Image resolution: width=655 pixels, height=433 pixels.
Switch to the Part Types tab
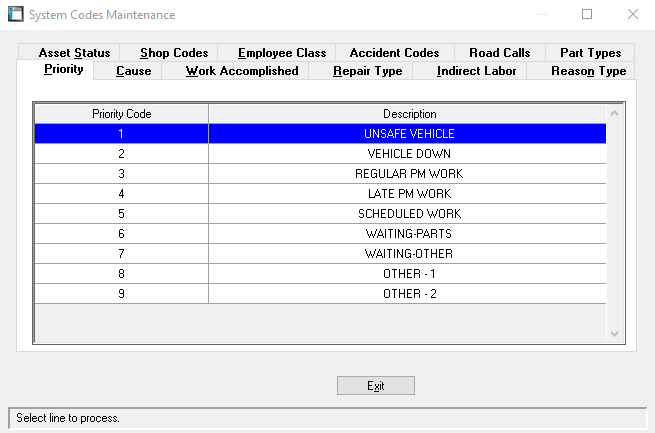click(590, 53)
